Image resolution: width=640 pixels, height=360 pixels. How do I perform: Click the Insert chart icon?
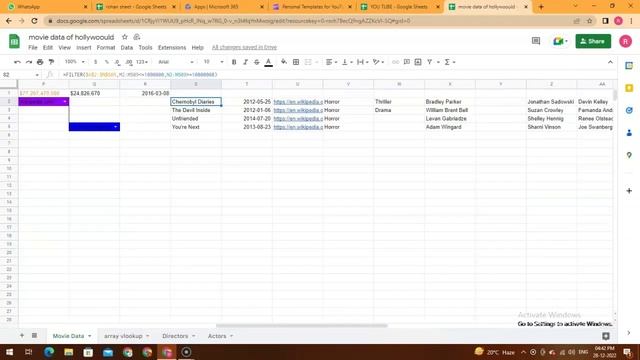click(x=418, y=62)
